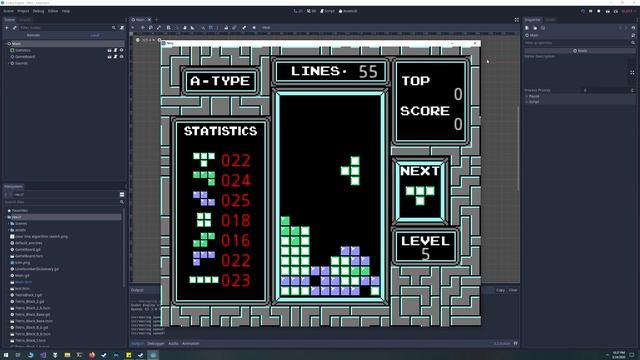Switch to the Script workspace
Screen dimensions: 640x360
[x=327, y=11]
